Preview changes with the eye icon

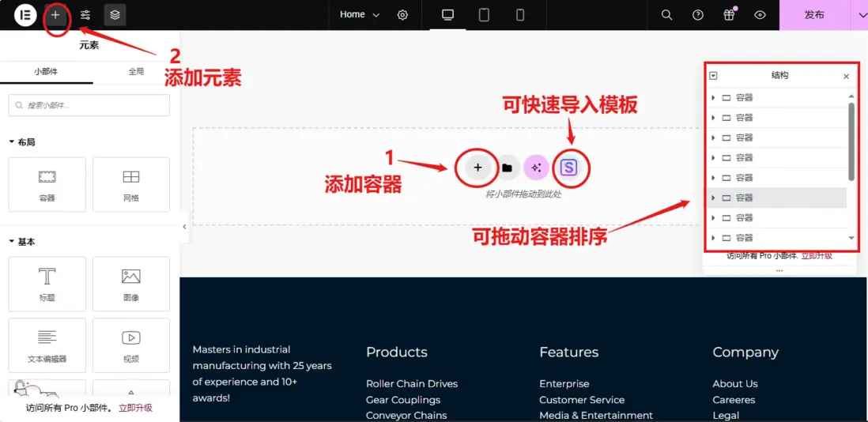pos(760,15)
